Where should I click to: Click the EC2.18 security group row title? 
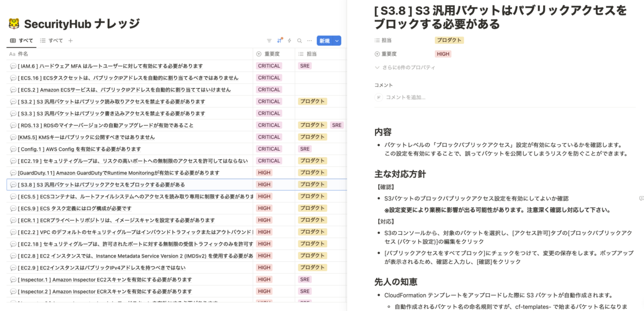[x=135, y=244]
